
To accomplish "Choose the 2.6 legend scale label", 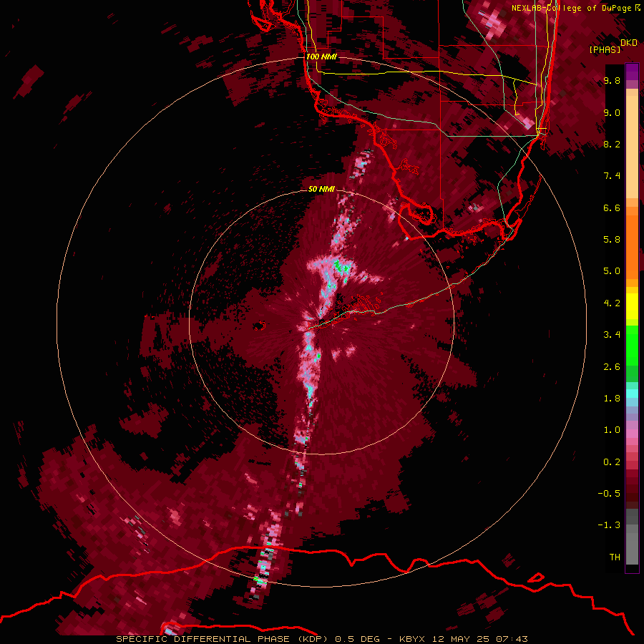I will click(x=612, y=367).
